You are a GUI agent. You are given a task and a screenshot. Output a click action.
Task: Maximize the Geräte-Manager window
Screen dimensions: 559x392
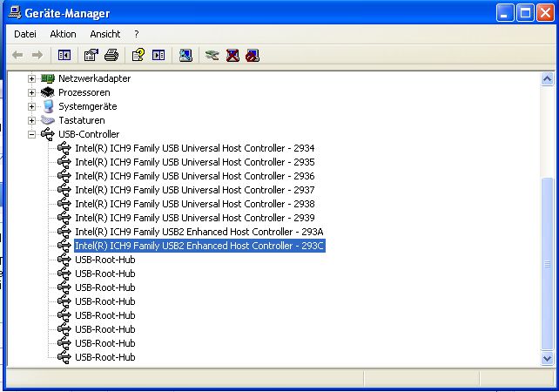tap(525, 13)
